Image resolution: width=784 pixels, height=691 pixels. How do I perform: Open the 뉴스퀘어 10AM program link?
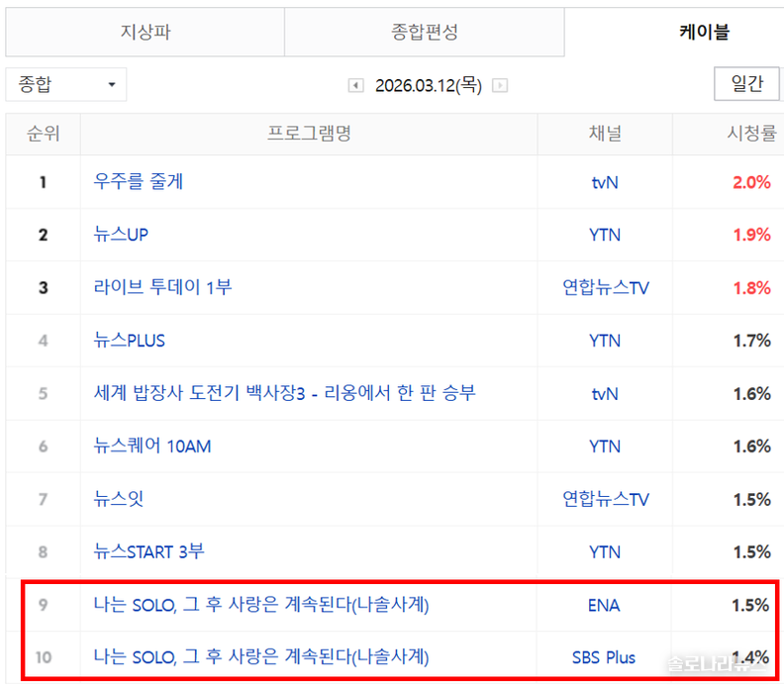pyautogui.click(x=152, y=446)
